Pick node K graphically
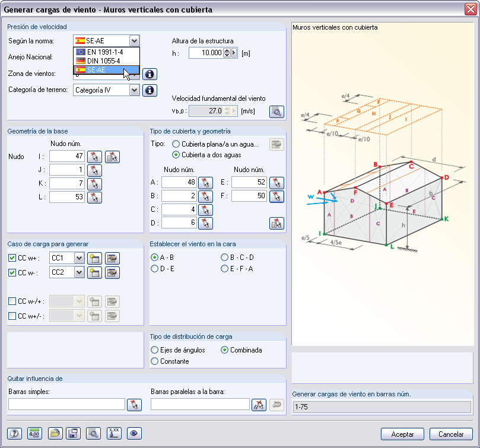This screenshot has height=448, width=480. pyautogui.click(x=94, y=184)
